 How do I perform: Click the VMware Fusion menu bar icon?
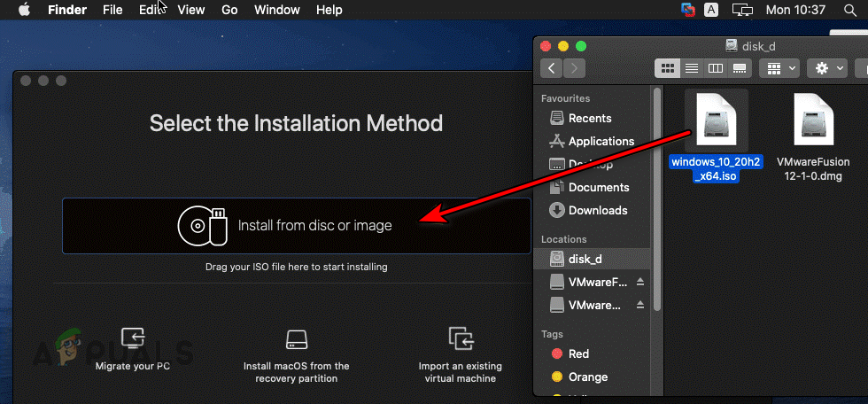[689, 10]
